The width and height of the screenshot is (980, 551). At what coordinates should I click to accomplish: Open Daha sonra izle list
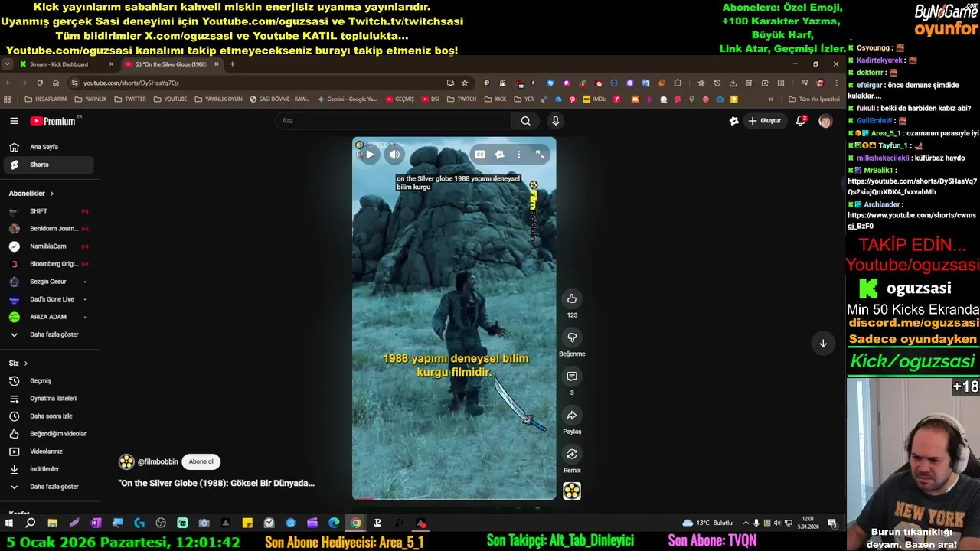[47, 416]
